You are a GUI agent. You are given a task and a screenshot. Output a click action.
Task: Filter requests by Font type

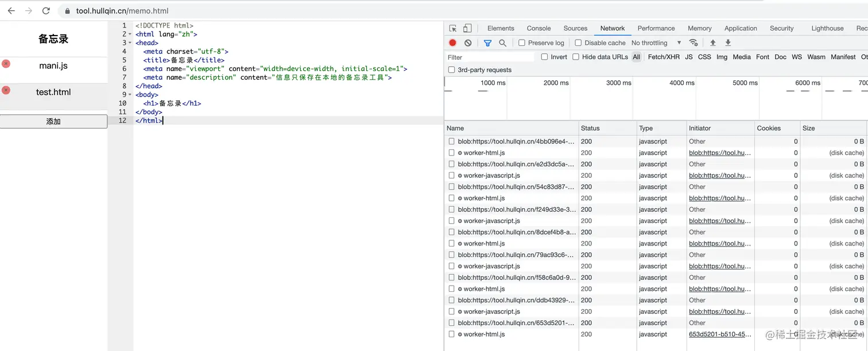762,57
